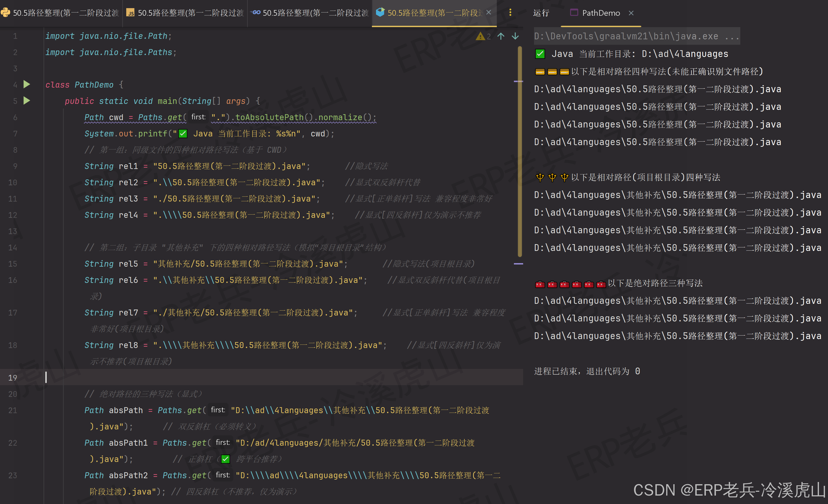Click run gutter icon beside class PathDemo
The image size is (828, 504).
coord(27,84)
